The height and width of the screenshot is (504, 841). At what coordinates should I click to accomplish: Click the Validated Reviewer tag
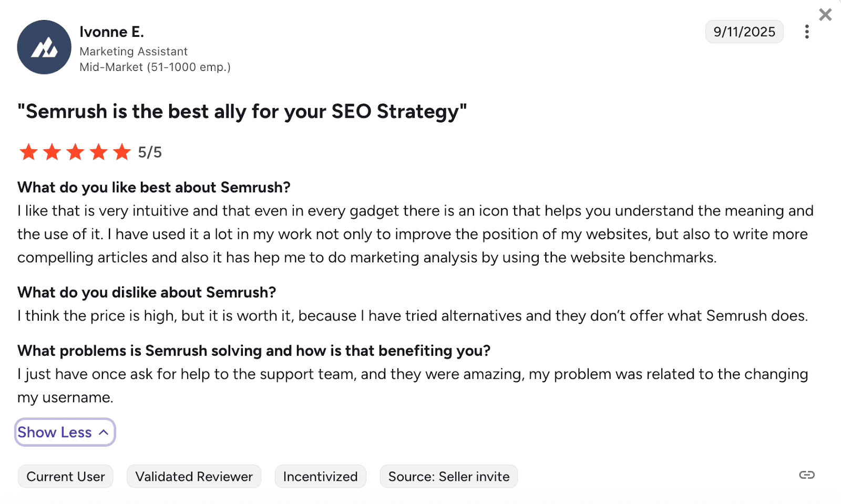pos(194,477)
